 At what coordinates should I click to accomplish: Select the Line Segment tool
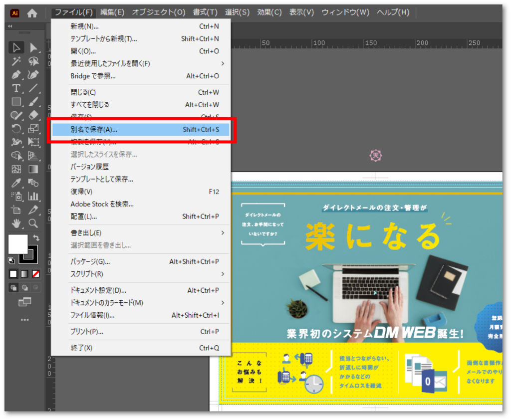(33, 88)
